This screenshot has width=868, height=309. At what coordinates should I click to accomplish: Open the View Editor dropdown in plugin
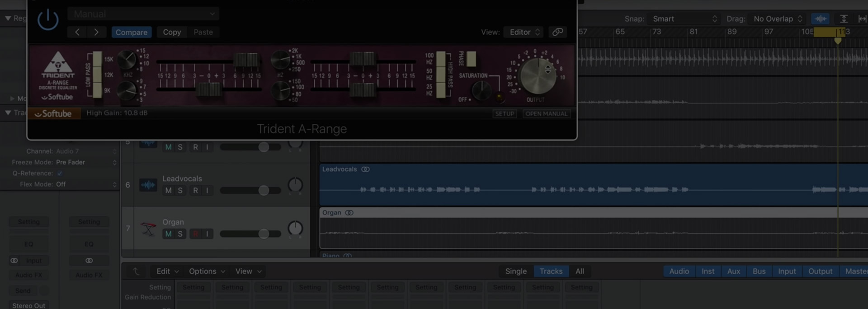(x=524, y=32)
